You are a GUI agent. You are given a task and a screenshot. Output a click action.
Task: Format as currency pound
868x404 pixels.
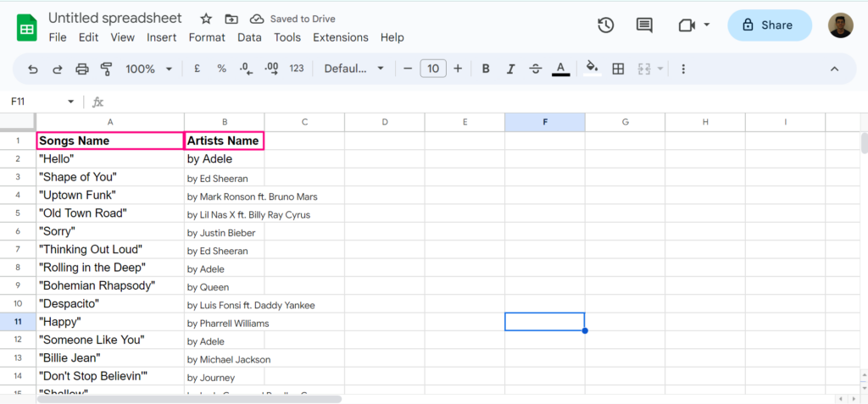[197, 69]
